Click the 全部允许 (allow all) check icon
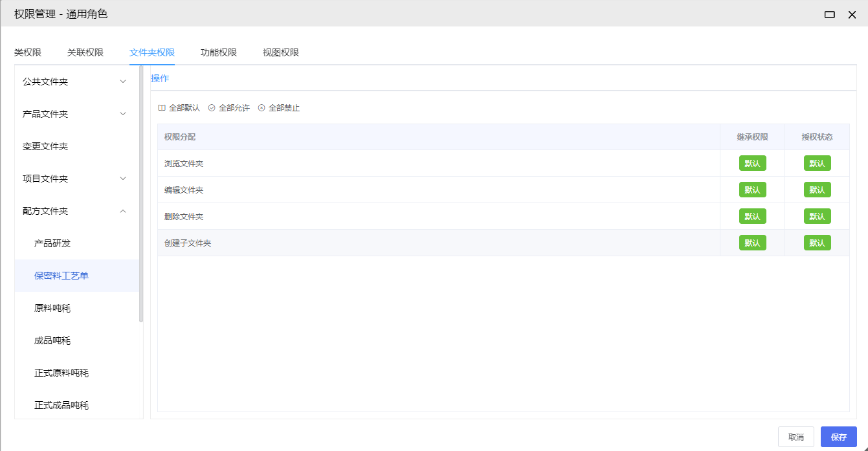This screenshot has height=451, width=868. point(212,108)
